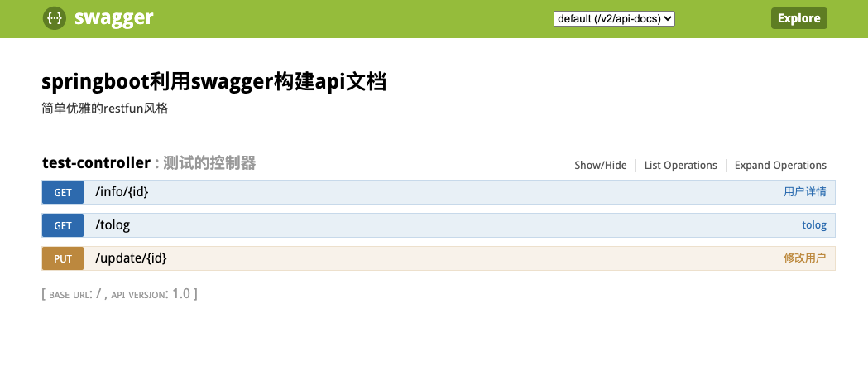Expand the /info/{id} endpoint path
Screen dimensions: 868x381
[122, 192]
